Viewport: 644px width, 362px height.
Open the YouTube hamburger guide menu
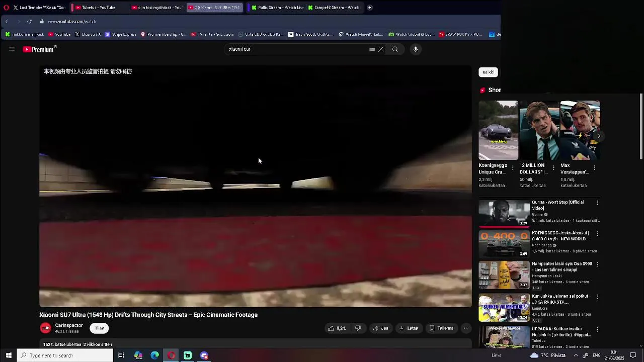pyautogui.click(x=12, y=49)
